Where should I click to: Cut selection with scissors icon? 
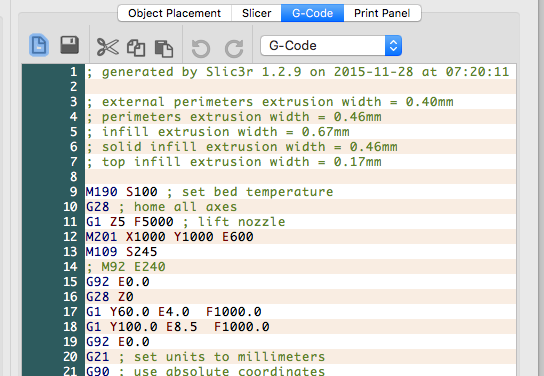[108, 47]
